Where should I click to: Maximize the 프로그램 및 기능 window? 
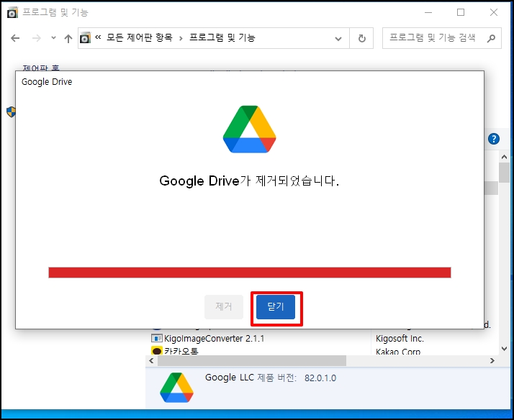(x=461, y=12)
